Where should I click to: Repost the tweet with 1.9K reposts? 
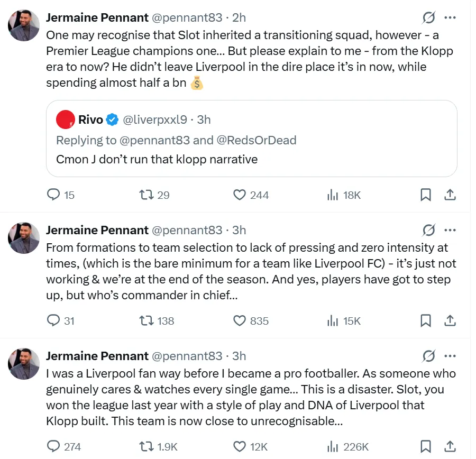[146, 446]
